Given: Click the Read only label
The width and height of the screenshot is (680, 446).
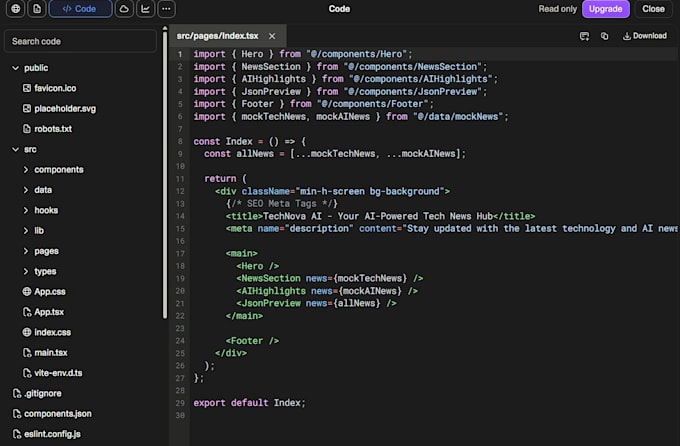Looking at the screenshot, I should point(558,9).
